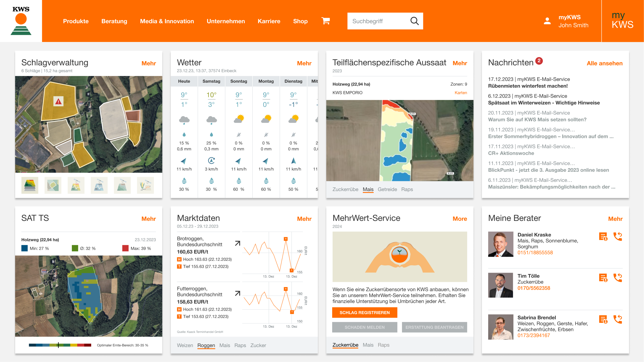
Task: Select second field layer thumbnail icon
Action: (x=53, y=185)
